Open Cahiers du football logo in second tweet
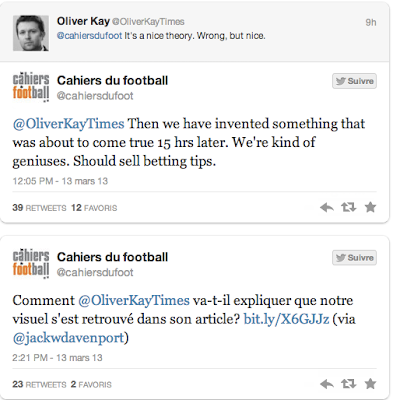 coord(31,263)
